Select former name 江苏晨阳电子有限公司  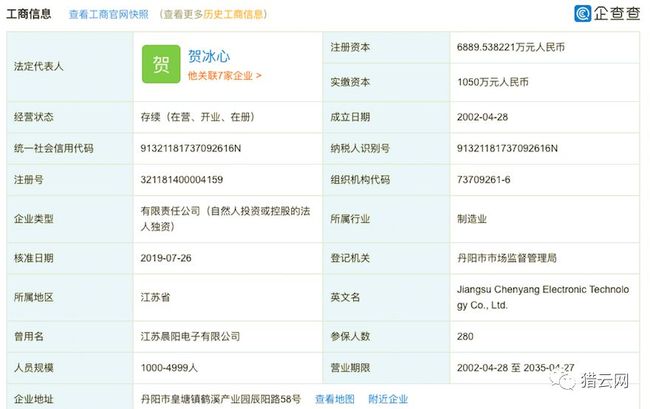click(x=190, y=336)
